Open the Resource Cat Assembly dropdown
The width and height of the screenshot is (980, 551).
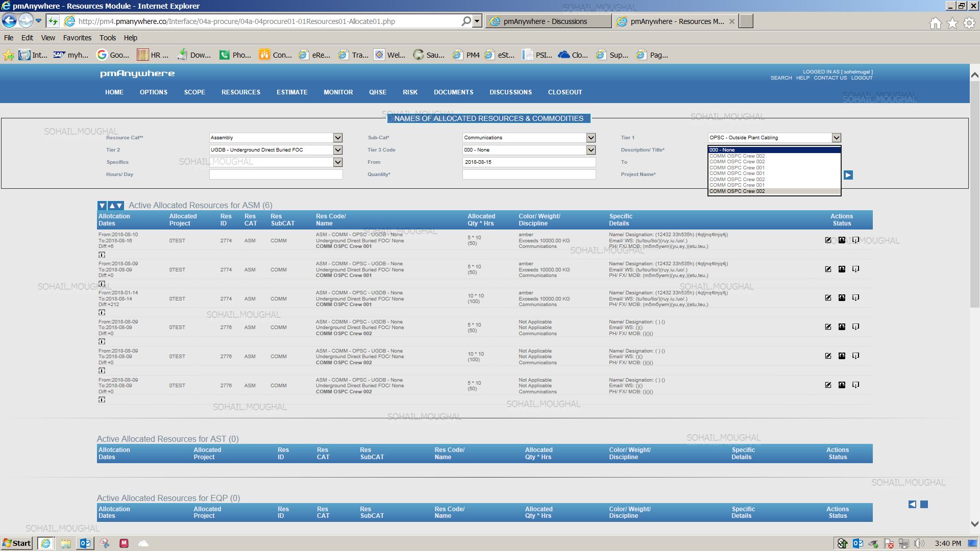point(337,138)
